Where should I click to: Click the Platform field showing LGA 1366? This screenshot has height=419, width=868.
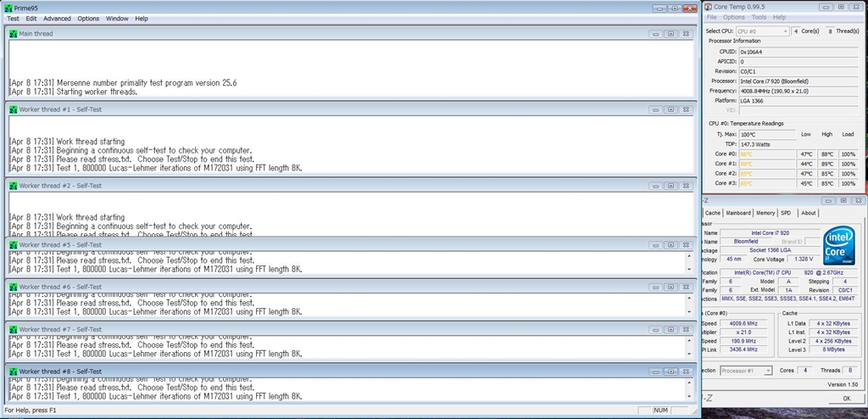tap(800, 101)
